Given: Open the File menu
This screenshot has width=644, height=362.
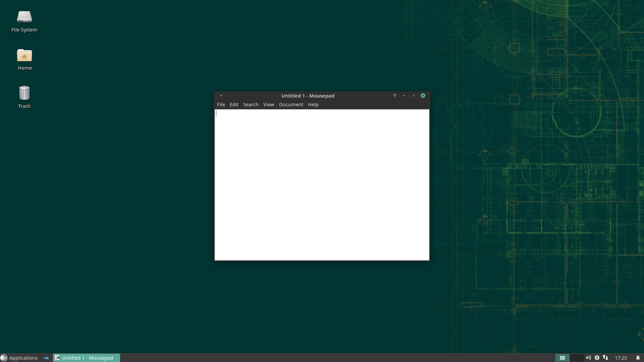Looking at the screenshot, I should tap(221, 105).
